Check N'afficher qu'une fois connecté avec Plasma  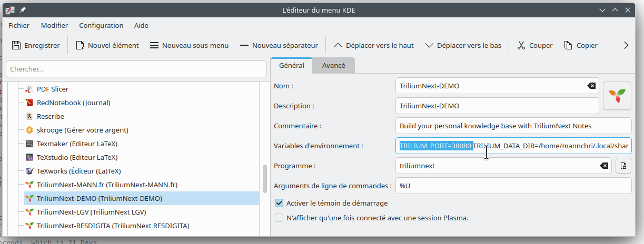[x=280, y=218]
